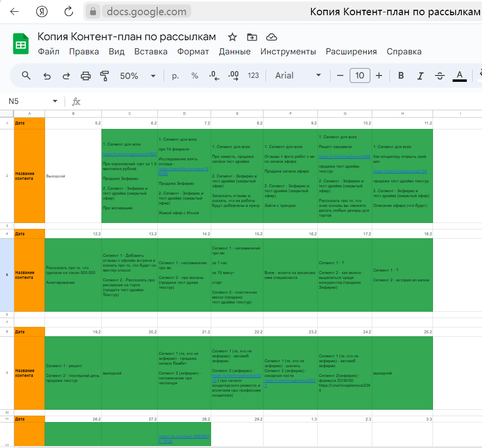Reload page with browser refresh icon

69,12
